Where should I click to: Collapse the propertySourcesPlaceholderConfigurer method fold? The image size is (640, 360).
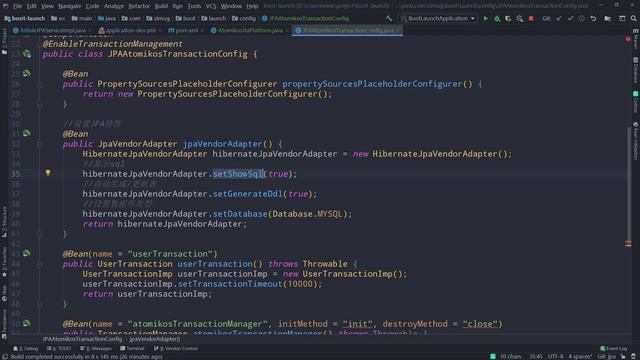point(39,84)
